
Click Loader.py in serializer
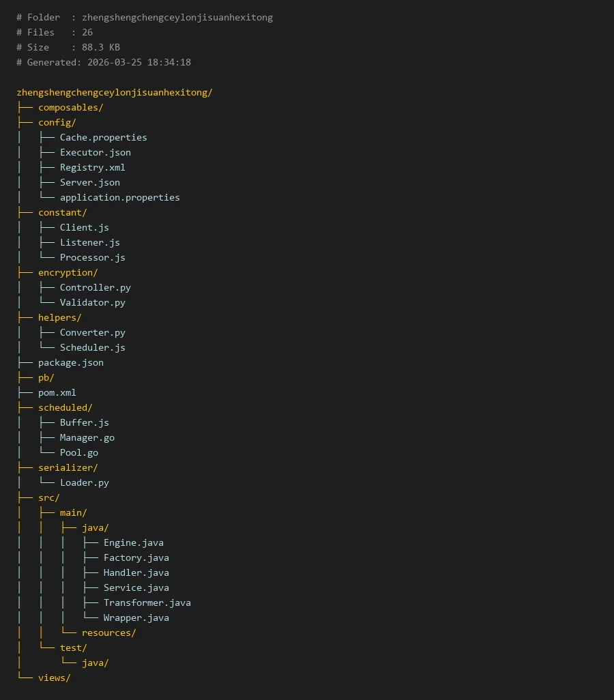pyautogui.click(x=84, y=482)
